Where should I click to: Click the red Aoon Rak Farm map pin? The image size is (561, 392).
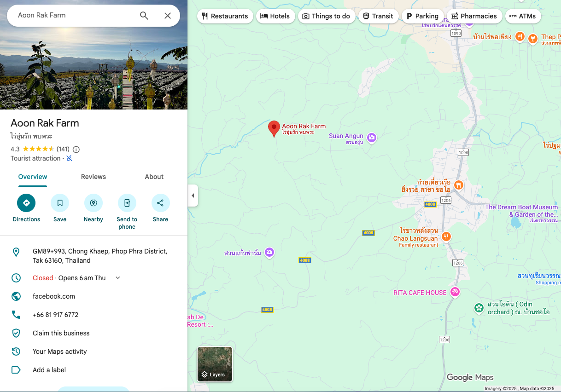pos(274,129)
